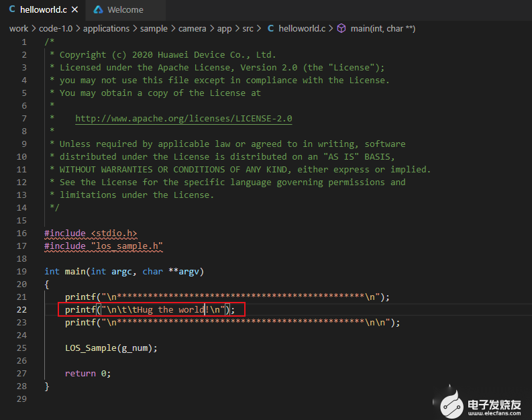Open the 'work' breadcrumb folder
532x420 pixels.
coord(18,28)
